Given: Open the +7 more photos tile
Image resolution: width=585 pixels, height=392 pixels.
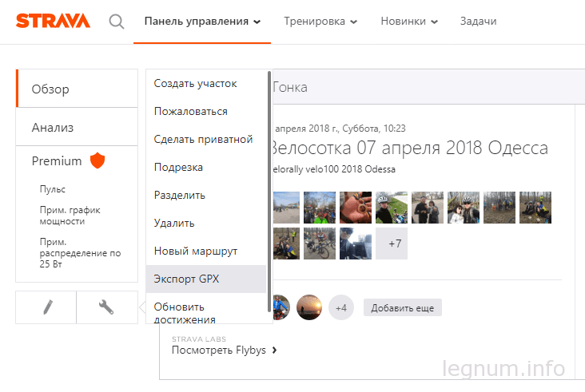Looking at the screenshot, I should click(392, 244).
